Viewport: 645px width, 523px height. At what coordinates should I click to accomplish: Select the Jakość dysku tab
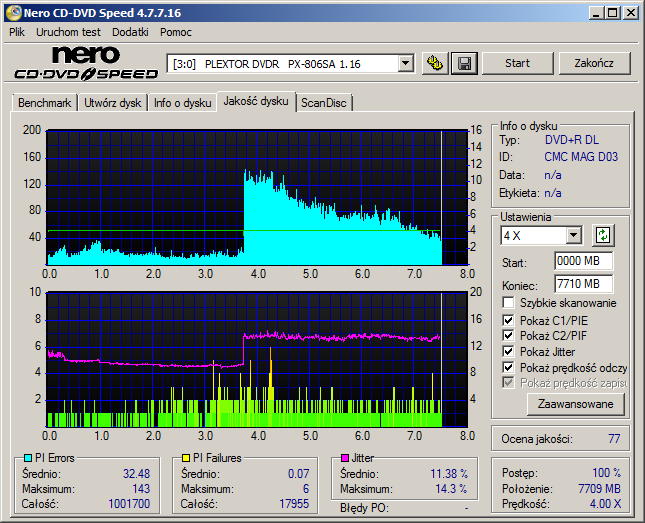pos(256,101)
